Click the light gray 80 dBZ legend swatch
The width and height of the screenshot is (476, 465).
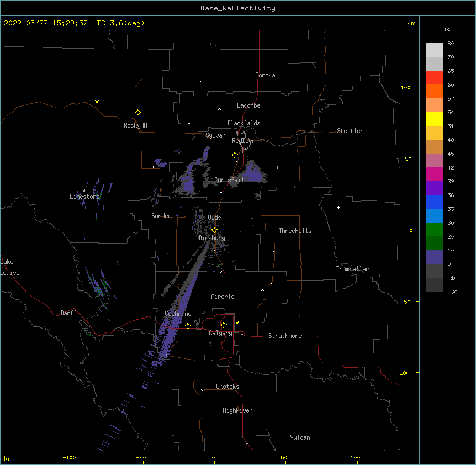[x=434, y=50]
